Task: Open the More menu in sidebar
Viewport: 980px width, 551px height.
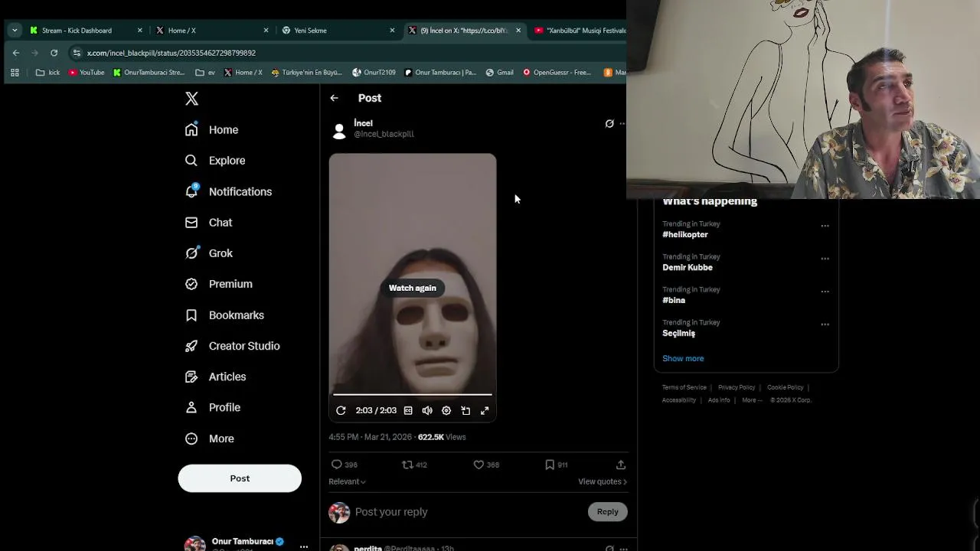Action: (210, 439)
